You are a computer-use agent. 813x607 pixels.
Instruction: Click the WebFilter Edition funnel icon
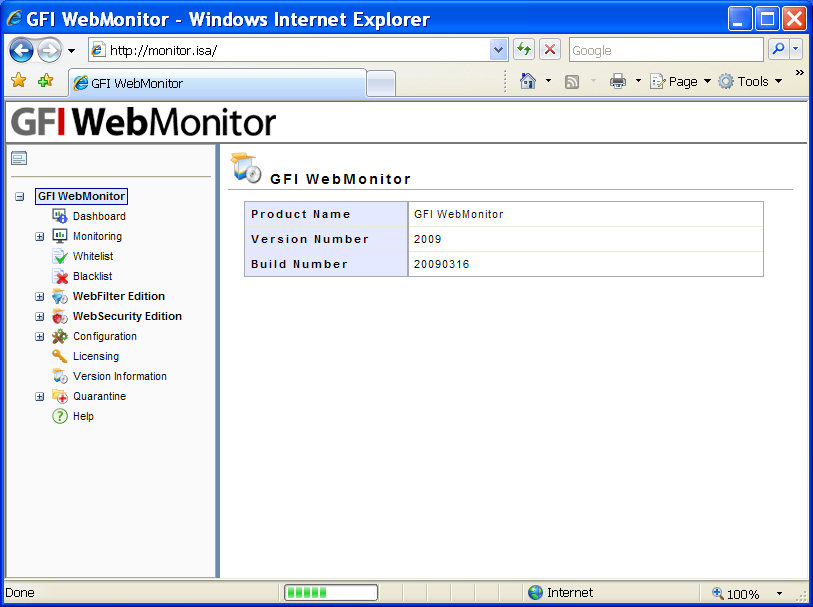click(60, 297)
